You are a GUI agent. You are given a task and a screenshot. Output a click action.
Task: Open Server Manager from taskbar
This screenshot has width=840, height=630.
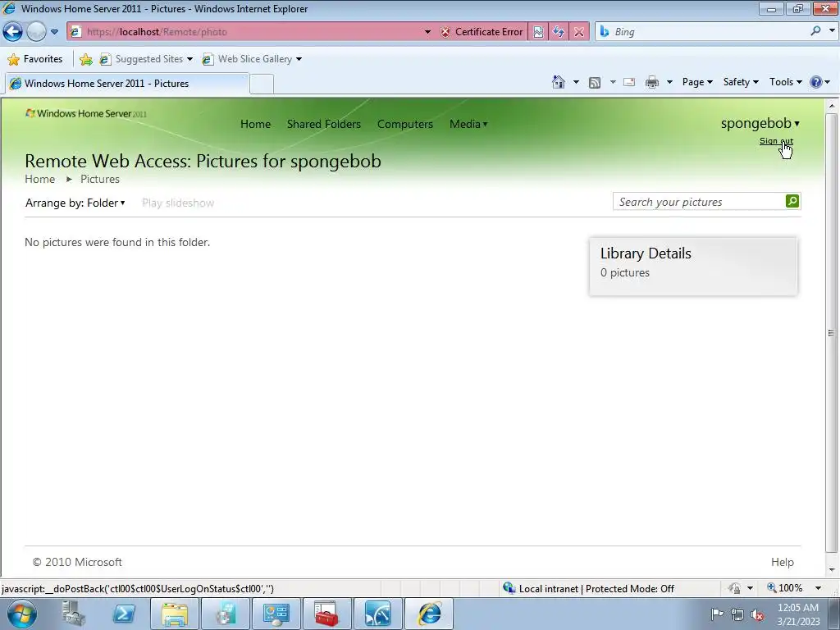[x=73, y=614]
